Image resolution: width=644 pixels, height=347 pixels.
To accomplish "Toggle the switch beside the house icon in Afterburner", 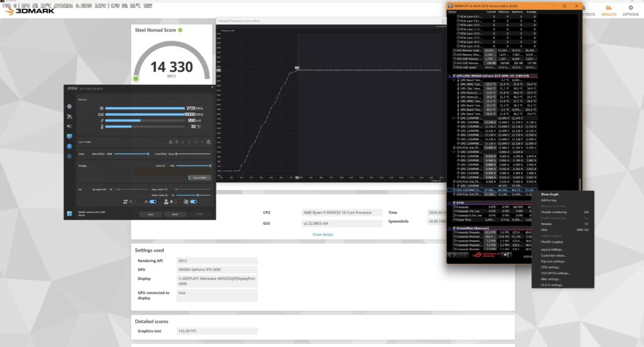I will click(153, 202).
